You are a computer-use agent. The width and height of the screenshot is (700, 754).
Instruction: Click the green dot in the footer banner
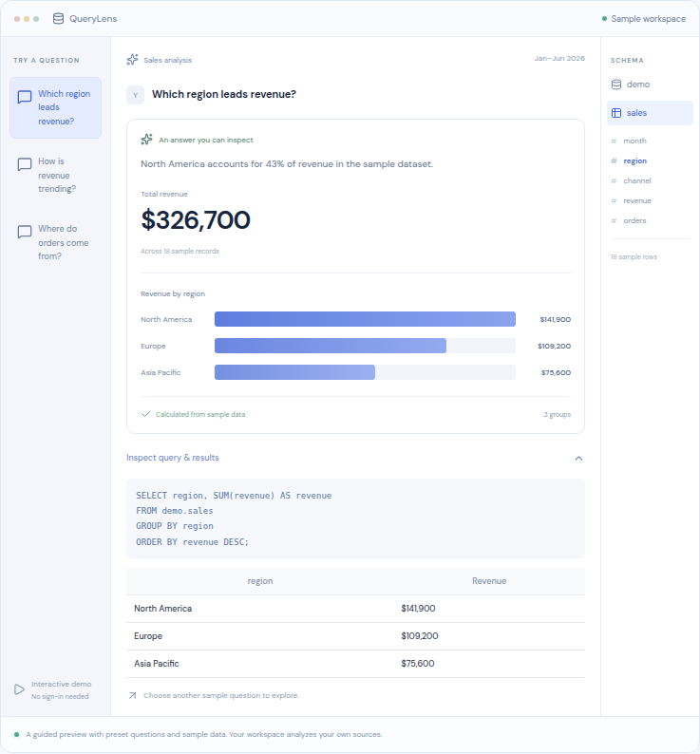pos(17,734)
